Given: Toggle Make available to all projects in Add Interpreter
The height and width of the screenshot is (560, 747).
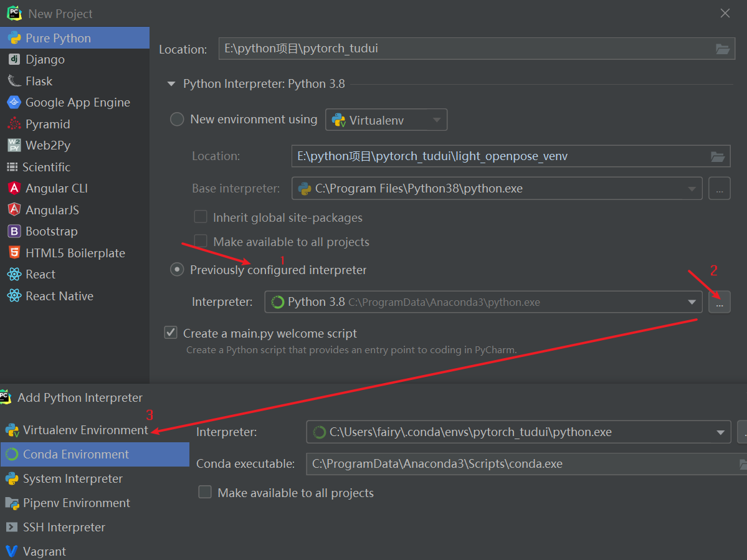Looking at the screenshot, I should (205, 492).
